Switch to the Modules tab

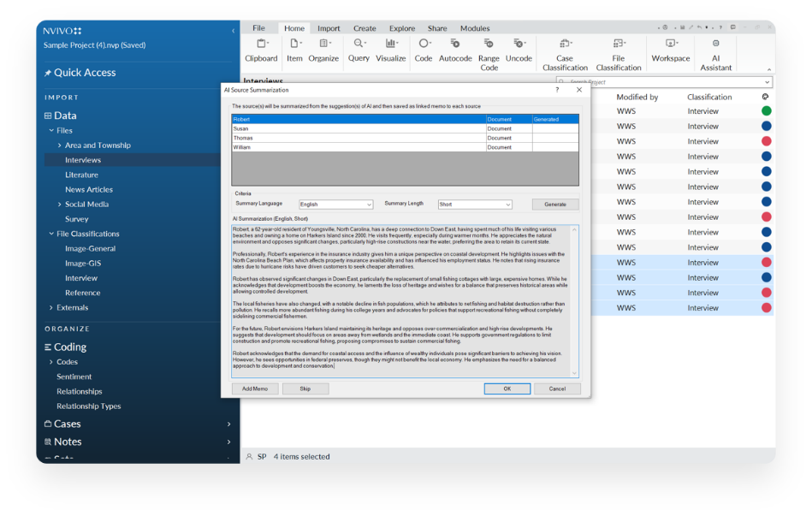(475, 28)
